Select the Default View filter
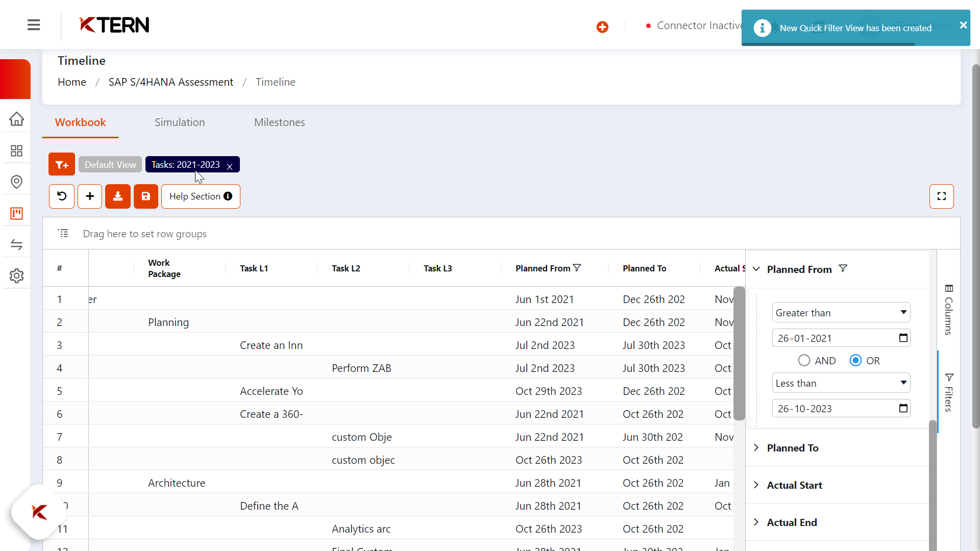 [x=110, y=164]
